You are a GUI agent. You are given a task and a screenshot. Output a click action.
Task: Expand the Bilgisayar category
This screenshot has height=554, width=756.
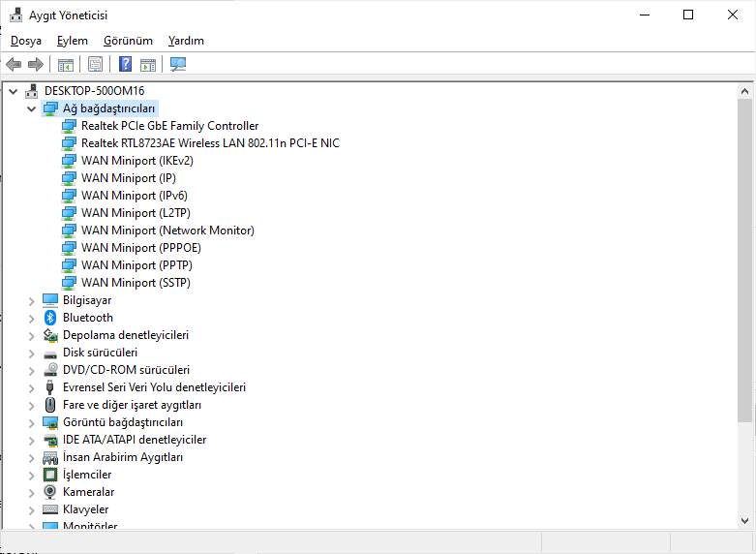pyautogui.click(x=32, y=300)
